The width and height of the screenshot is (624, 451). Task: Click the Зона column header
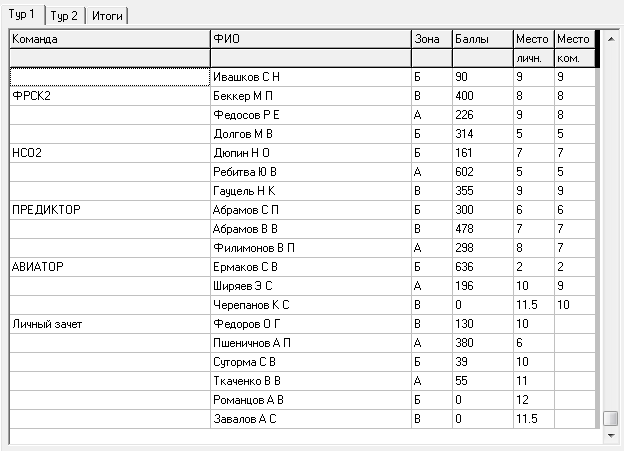432,39
